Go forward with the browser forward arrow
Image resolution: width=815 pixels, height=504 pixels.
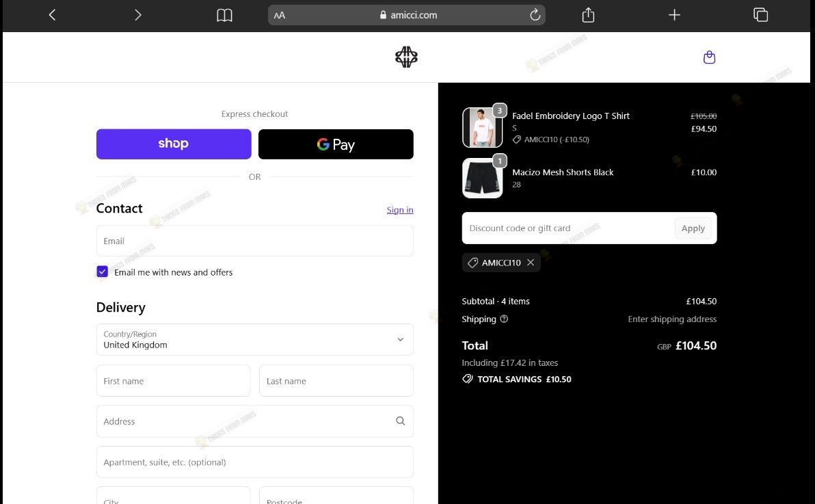tap(137, 15)
